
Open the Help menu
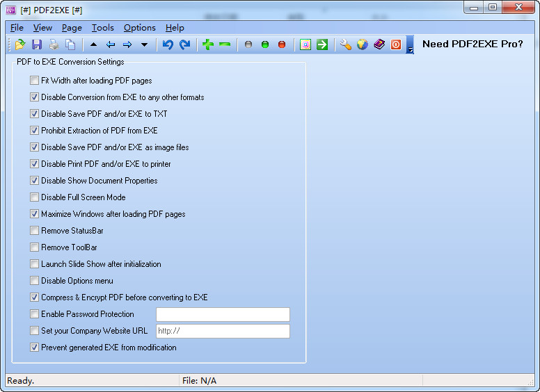click(175, 28)
